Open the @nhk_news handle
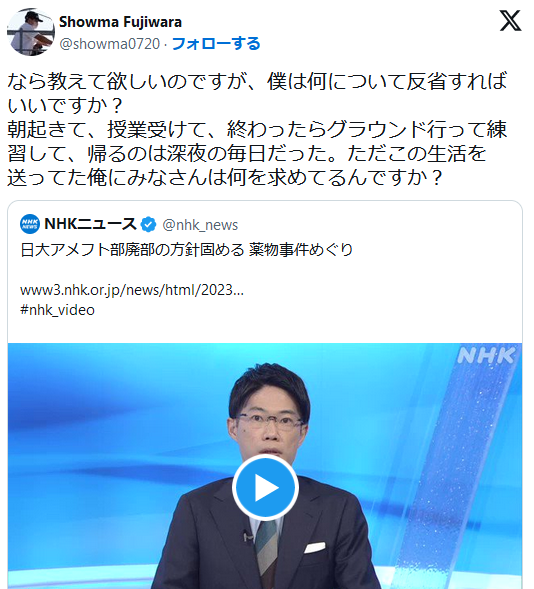 click(200, 225)
